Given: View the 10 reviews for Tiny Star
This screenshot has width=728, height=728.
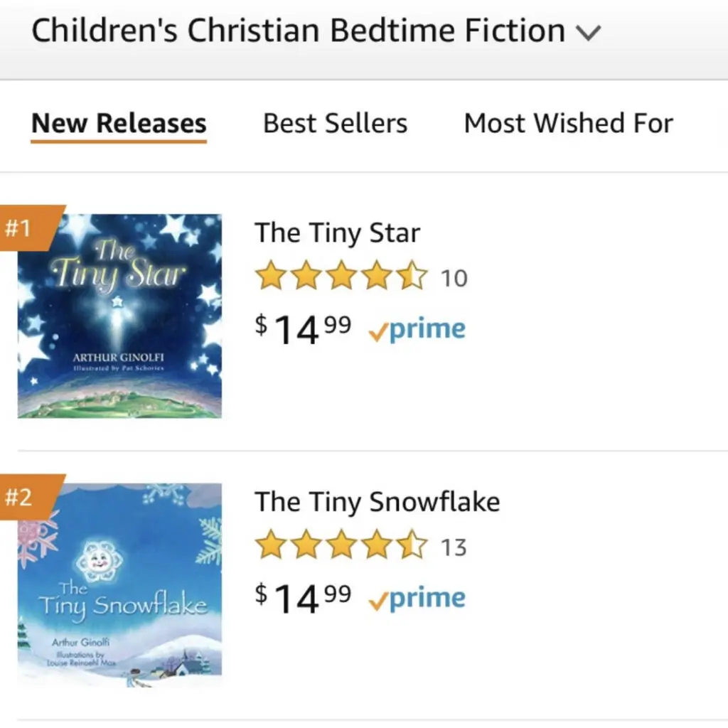Looking at the screenshot, I should [454, 279].
